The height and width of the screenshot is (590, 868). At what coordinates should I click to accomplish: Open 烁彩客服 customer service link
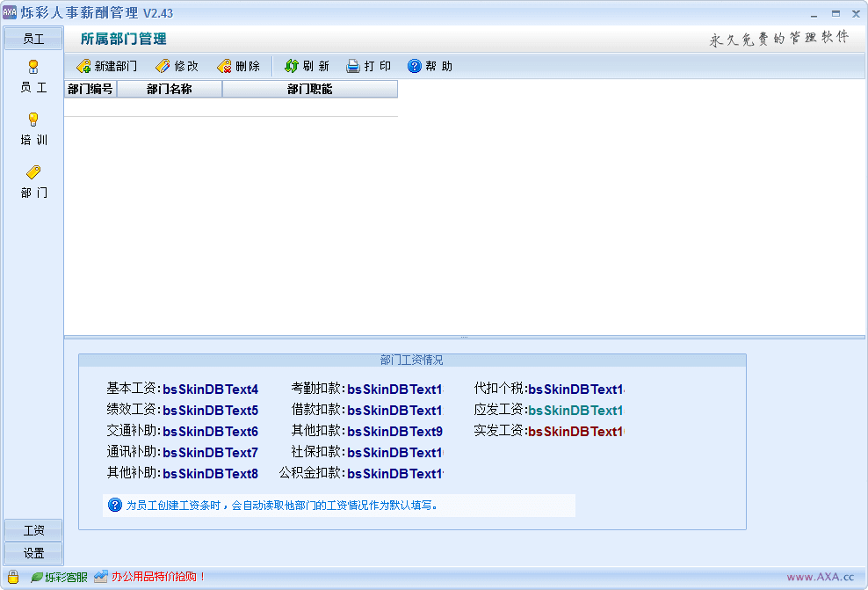click(60, 577)
